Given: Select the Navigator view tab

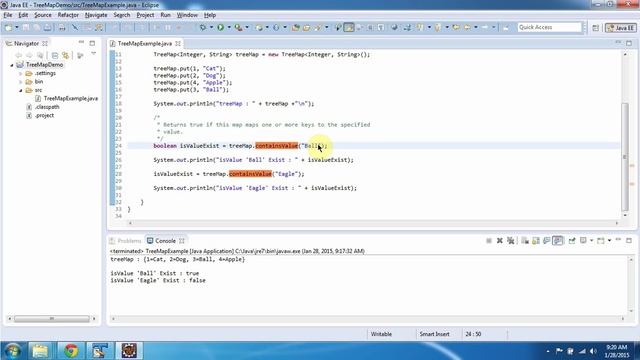Looking at the screenshot, I should [x=27, y=43].
